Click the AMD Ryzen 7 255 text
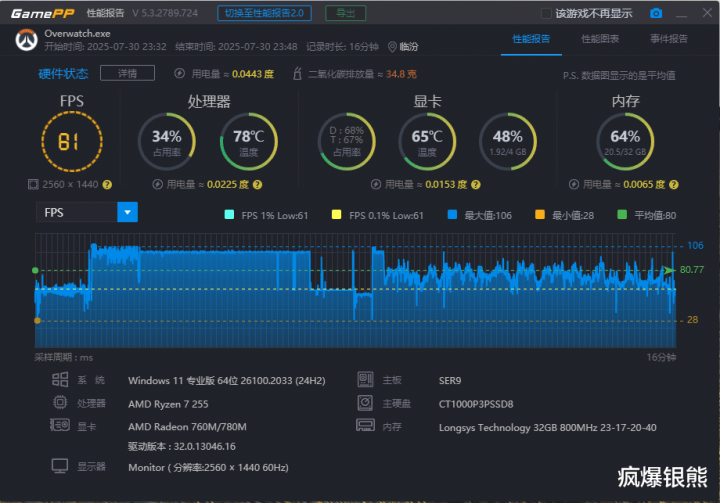The width and height of the screenshot is (720, 503). pyautogui.click(x=168, y=404)
